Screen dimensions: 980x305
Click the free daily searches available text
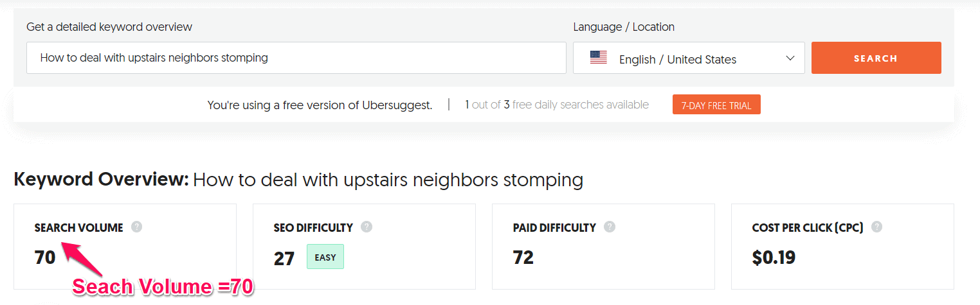pos(557,105)
